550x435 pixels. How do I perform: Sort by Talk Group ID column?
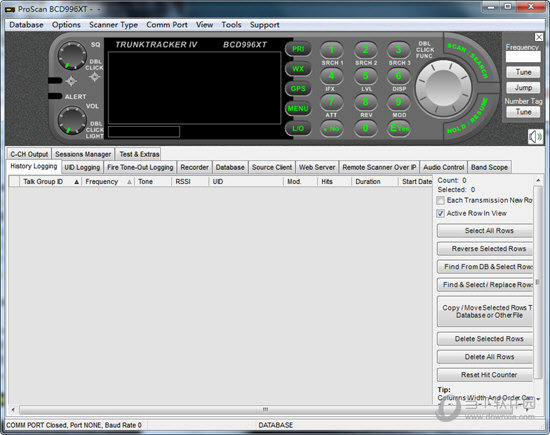pyautogui.click(x=50, y=181)
